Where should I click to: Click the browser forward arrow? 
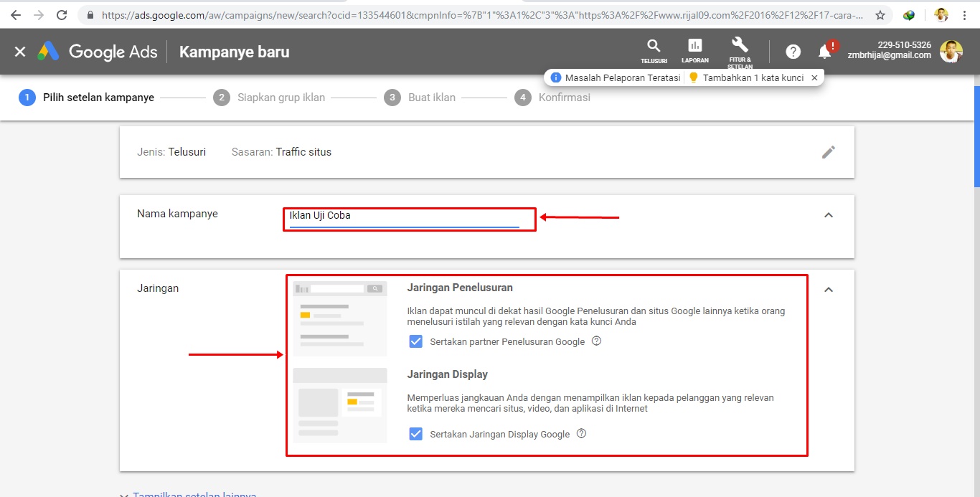tap(39, 14)
